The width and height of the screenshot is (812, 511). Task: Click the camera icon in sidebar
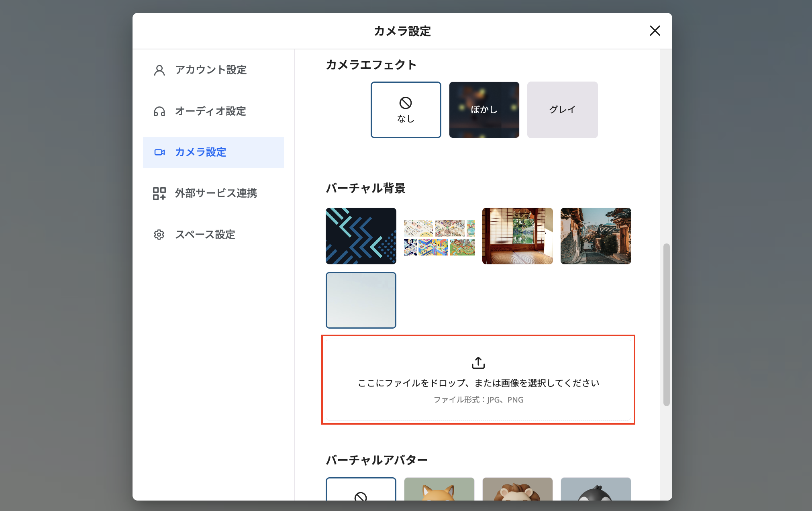[x=159, y=152]
